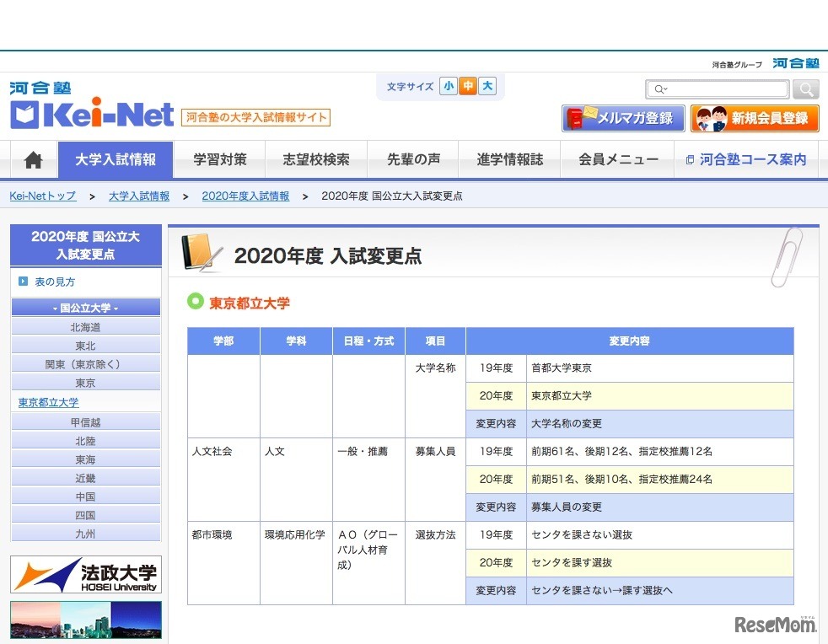Switch font size to 大
This screenshot has width=828, height=644.
tap(487, 86)
